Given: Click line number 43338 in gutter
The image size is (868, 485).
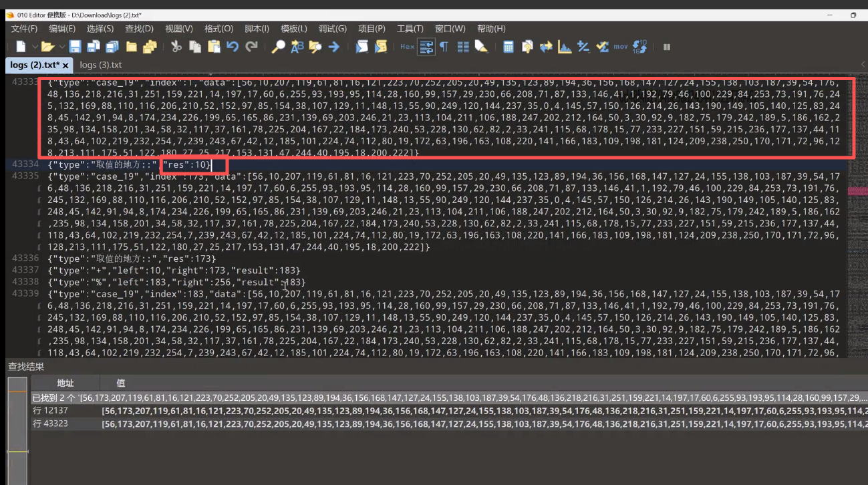Looking at the screenshot, I should tap(25, 282).
